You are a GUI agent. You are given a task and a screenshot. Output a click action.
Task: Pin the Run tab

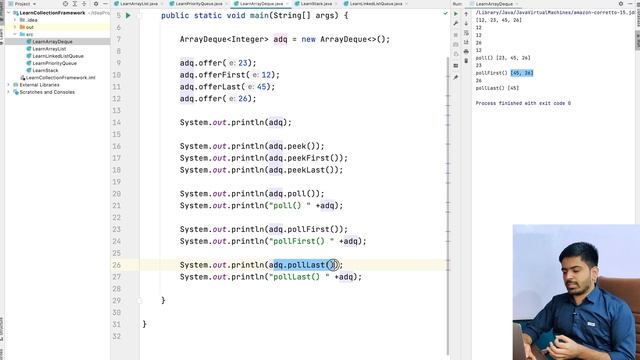(x=456, y=77)
